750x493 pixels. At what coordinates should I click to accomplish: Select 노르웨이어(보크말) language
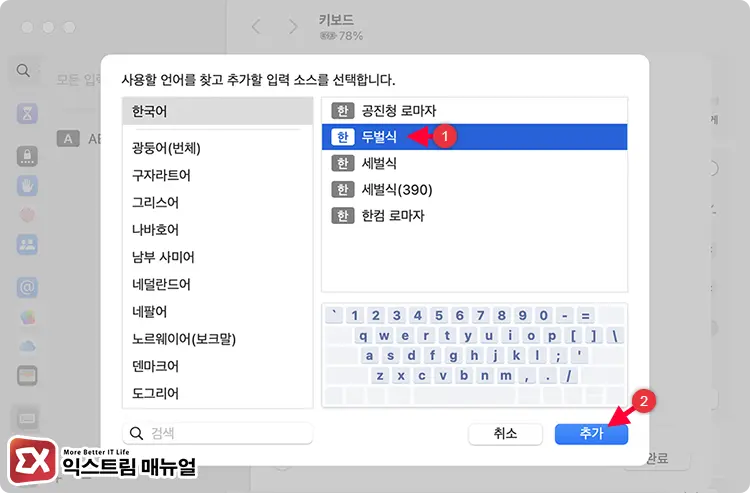[218, 339]
